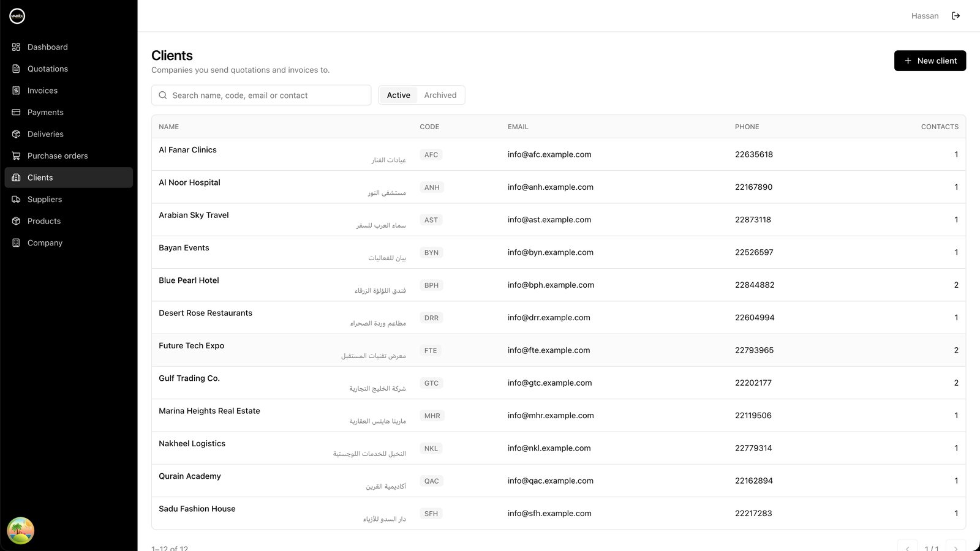Click phone number 22873118
This screenshot has height=551, width=980.
(x=753, y=220)
